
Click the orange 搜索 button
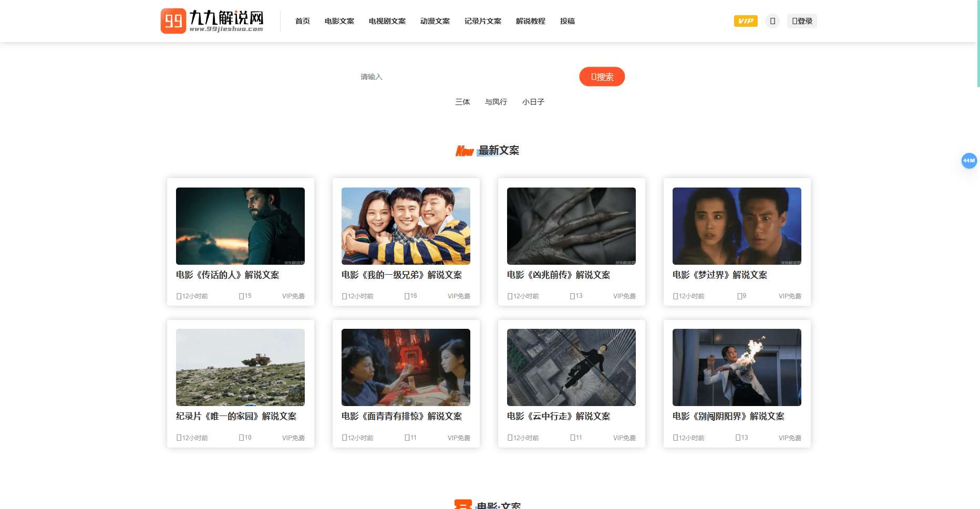[x=602, y=77]
